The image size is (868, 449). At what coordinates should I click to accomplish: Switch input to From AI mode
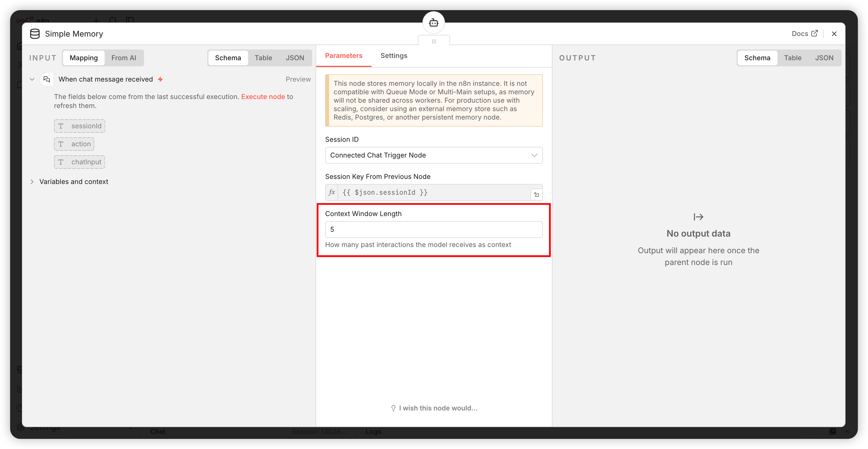pyautogui.click(x=124, y=58)
